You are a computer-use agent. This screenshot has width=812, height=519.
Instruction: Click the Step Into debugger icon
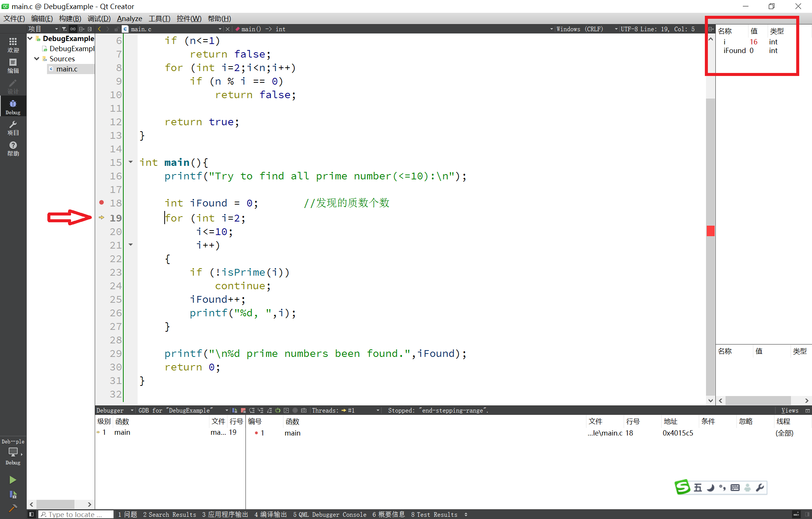click(x=261, y=410)
